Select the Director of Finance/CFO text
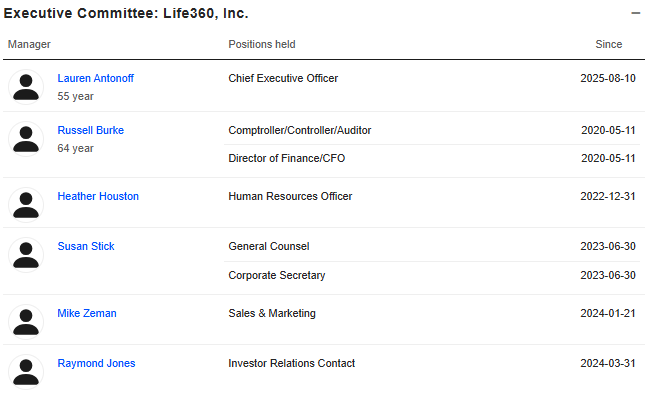Screen dimensions: 649x402 pos(286,158)
